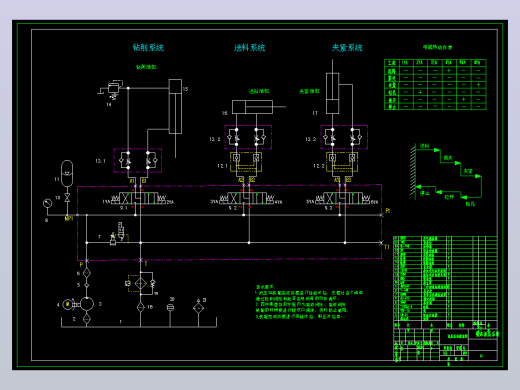Select the P1 port label at right edge
The height and width of the screenshot is (390, 520).
(388, 211)
